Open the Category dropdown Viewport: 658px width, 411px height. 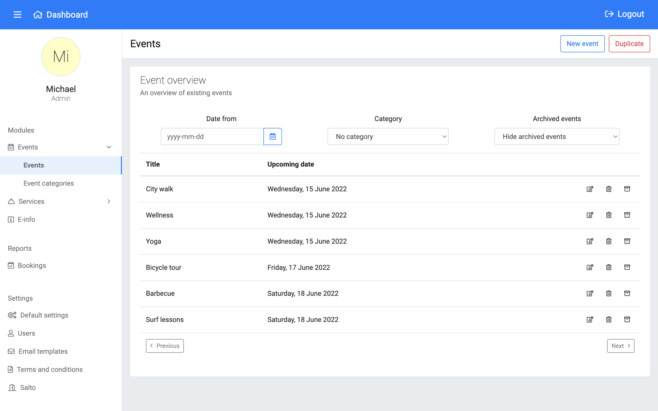(388, 136)
